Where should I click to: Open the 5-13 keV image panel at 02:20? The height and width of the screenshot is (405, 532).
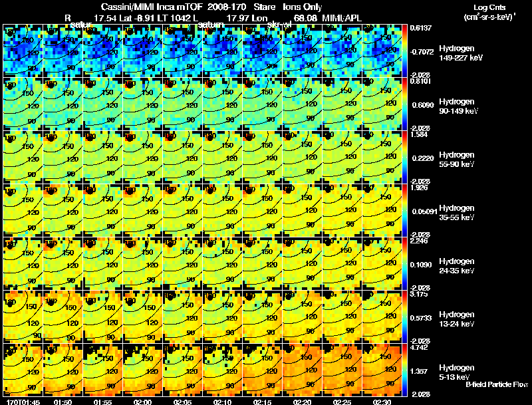[x=302, y=370]
